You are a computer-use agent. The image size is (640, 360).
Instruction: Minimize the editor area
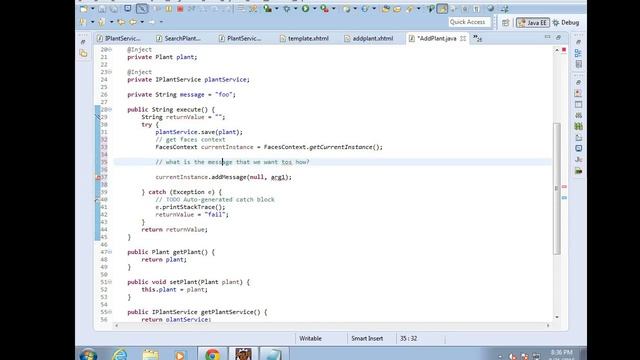[547, 37]
